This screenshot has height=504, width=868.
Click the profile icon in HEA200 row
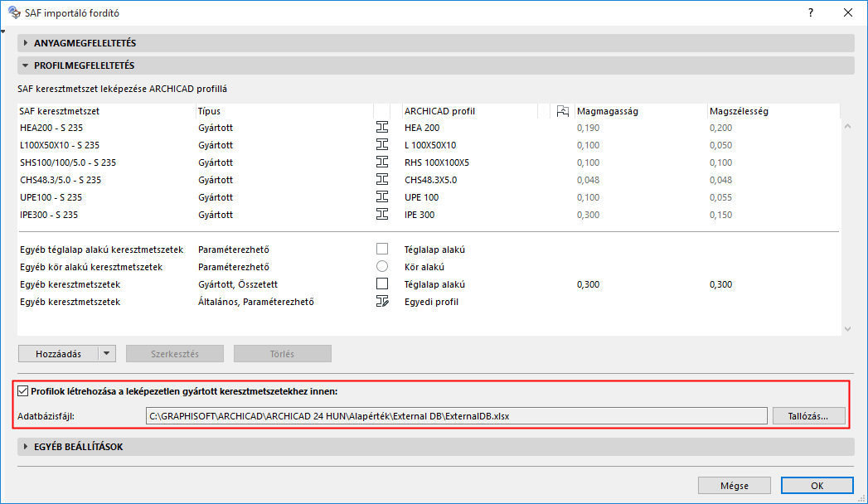[x=382, y=128]
